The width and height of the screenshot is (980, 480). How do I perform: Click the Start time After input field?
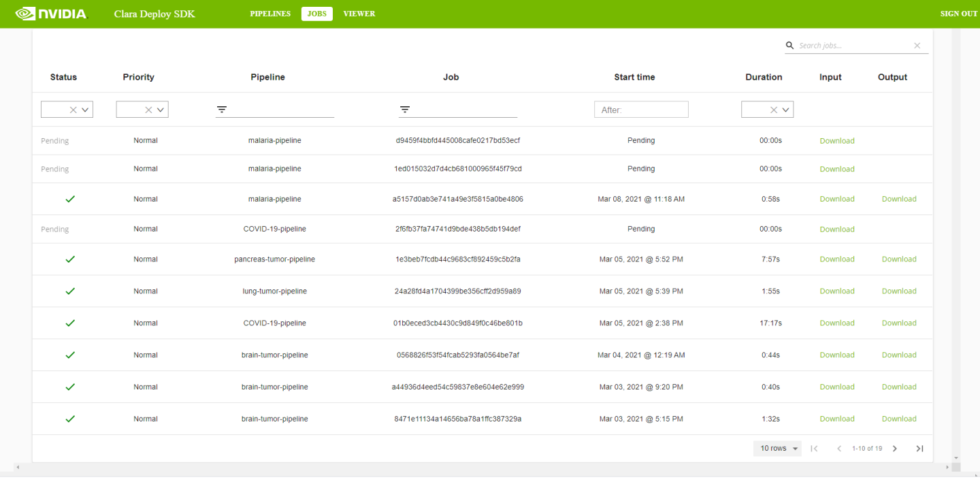click(641, 110)
